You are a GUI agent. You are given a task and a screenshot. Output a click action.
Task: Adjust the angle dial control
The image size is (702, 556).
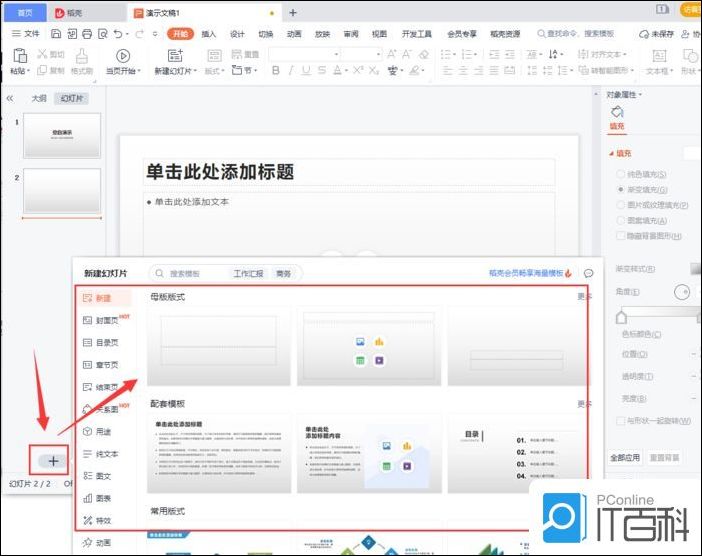682,292
